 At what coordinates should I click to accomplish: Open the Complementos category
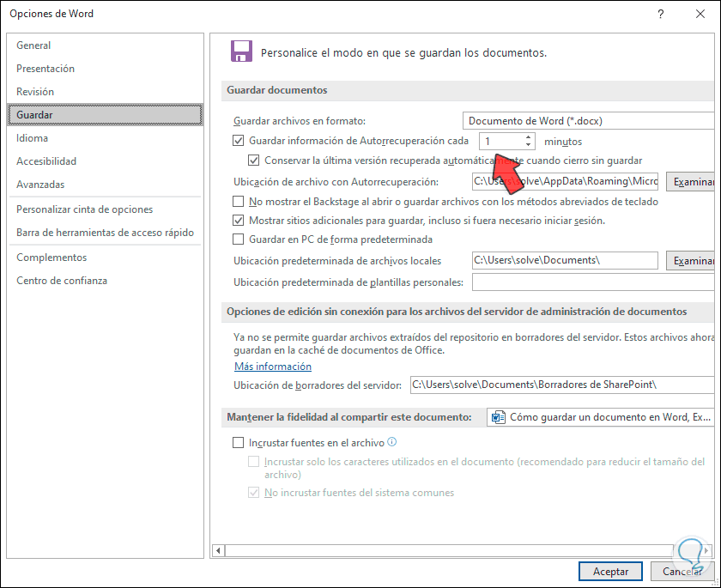coord(106,258)
